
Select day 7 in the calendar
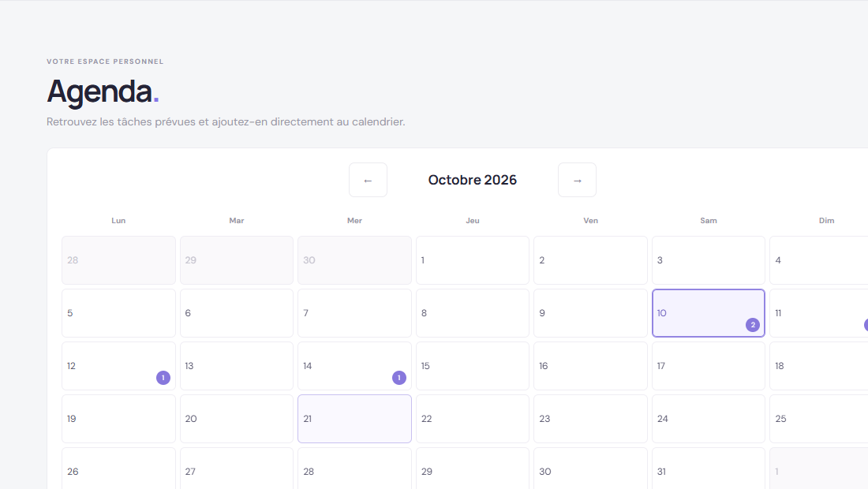click(354, 313)
